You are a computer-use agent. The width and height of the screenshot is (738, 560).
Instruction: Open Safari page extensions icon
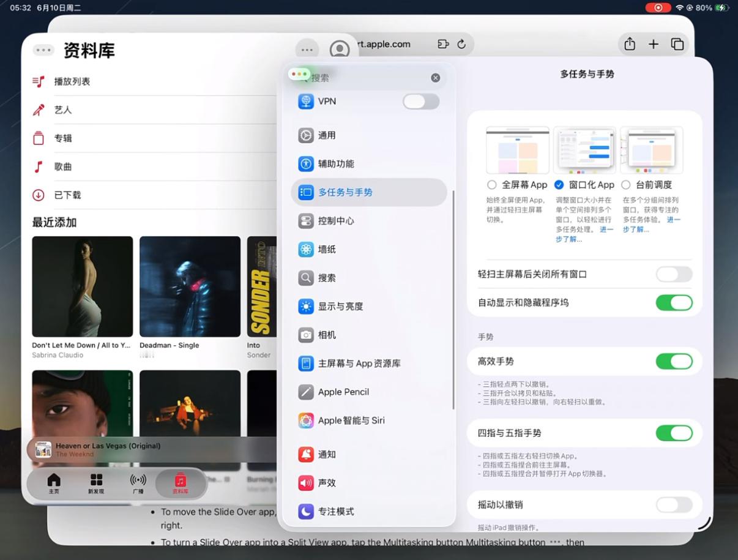[x=443, y=44]
